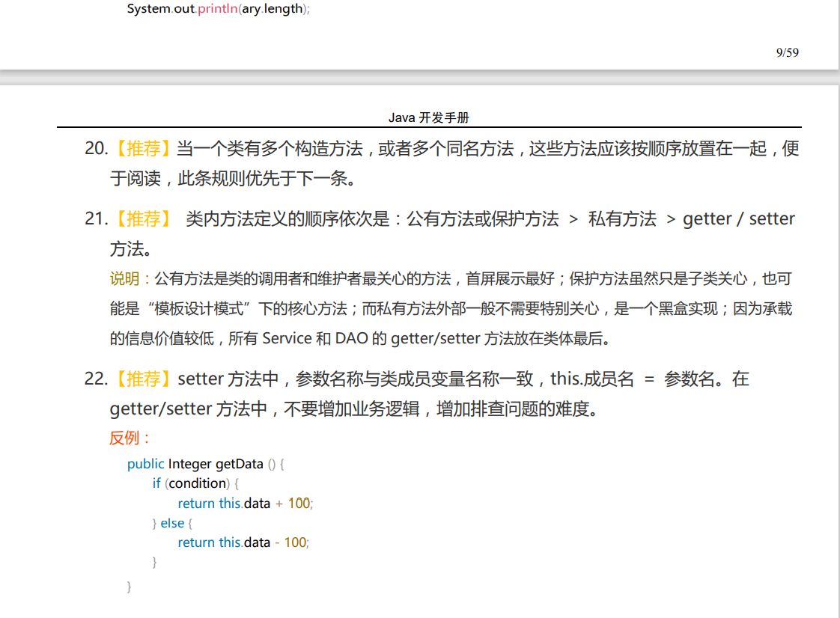Click "getter / setter" text in rule 21
840x618 pixels.
coord(739,218)
